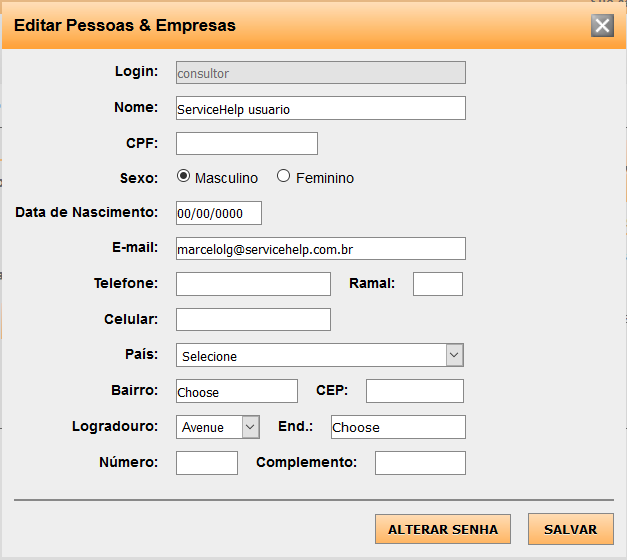Select the Número input box
The image size is (627, 560).
[207, 463]
